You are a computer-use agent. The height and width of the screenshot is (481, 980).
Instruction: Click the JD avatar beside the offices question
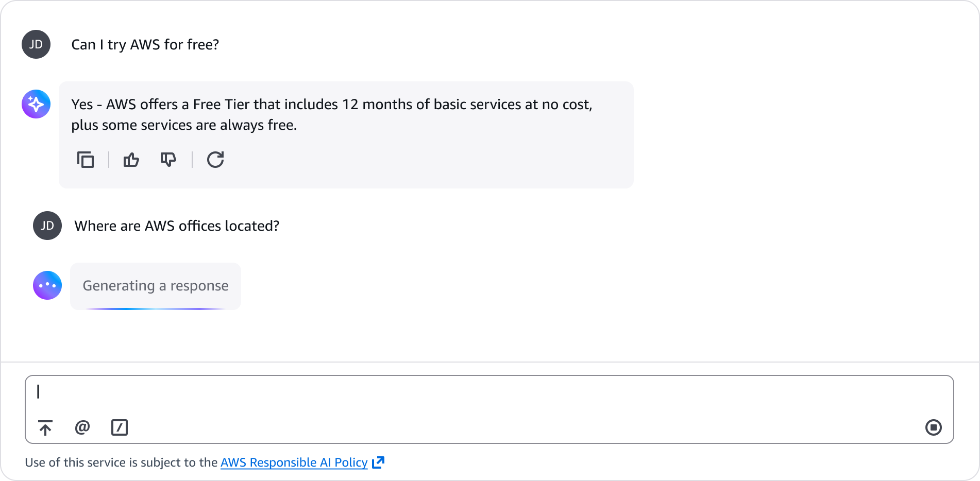tap(47, 226)
